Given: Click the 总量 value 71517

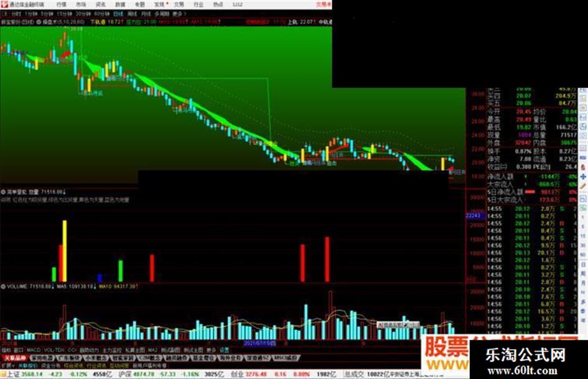Looking at the screenshot, I should (x=569, y=135).
